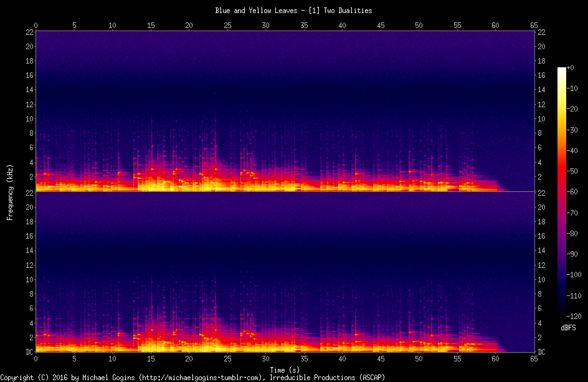Click the "-80" color scale label

[x=572, y=234]
